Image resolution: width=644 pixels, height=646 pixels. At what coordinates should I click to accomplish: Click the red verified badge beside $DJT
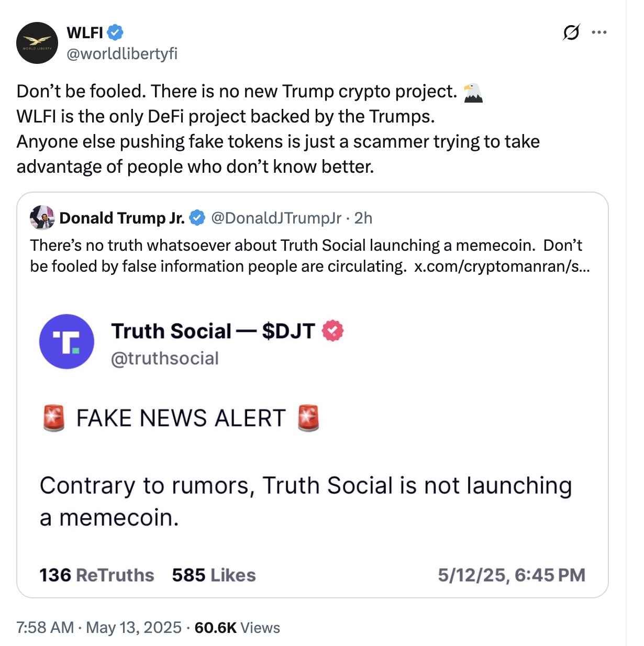point(332,331)
